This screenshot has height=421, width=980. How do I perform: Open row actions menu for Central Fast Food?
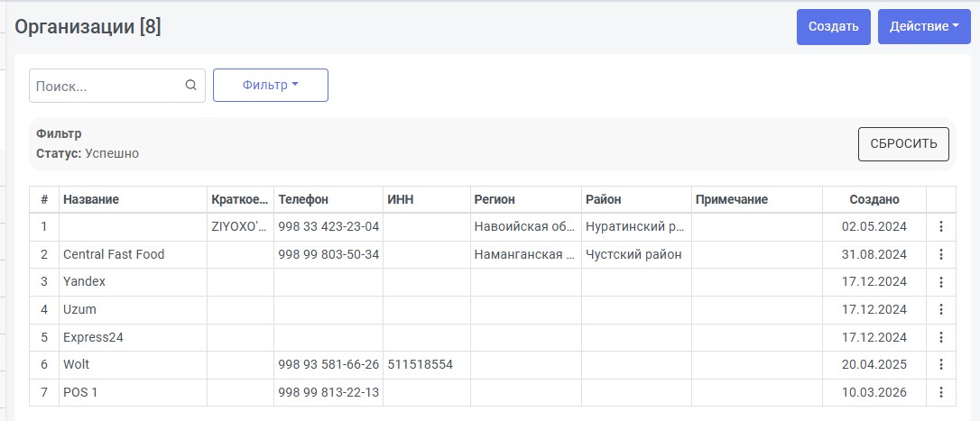[940, 254]
